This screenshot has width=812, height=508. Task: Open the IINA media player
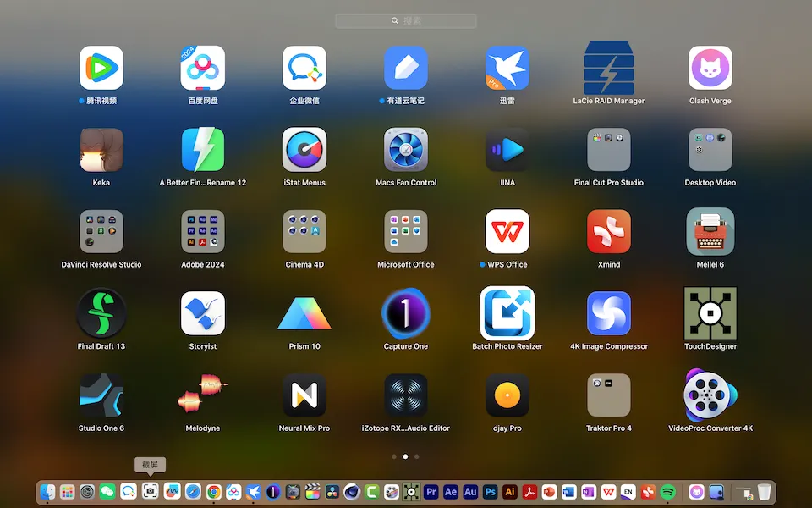tap(507, 150)
